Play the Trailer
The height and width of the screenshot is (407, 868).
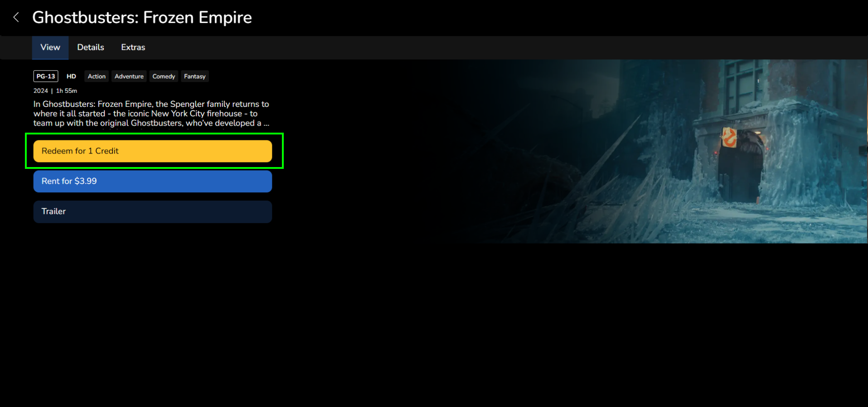click(153, 211)
